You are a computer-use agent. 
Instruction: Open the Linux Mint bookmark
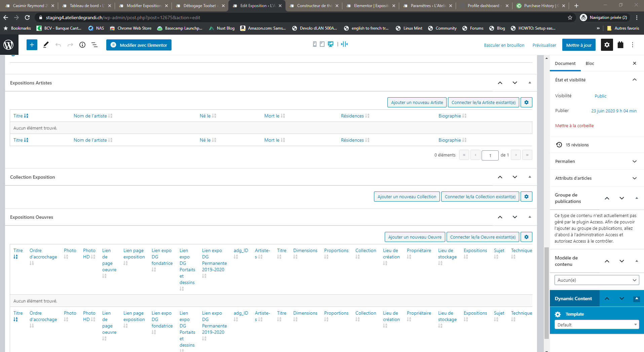pos(409,28)
